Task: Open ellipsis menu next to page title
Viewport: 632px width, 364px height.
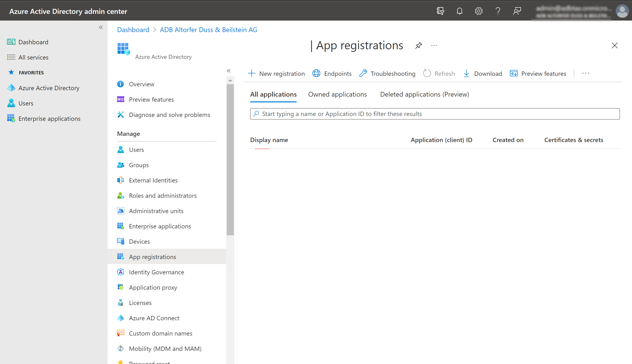Action: pyautogui.click(x=434, y=45)
